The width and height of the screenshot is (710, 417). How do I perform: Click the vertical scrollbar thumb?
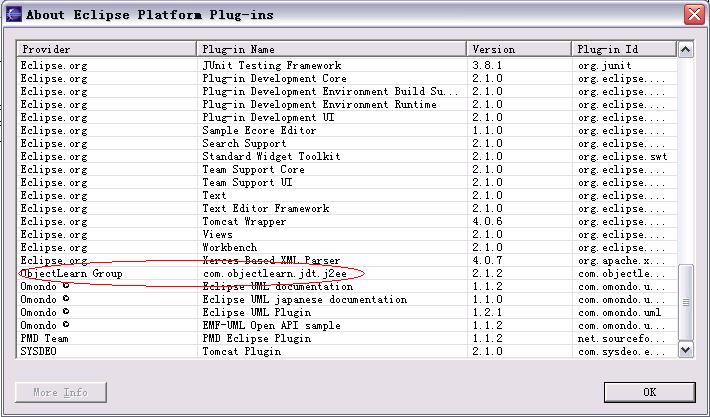[686, 302]
